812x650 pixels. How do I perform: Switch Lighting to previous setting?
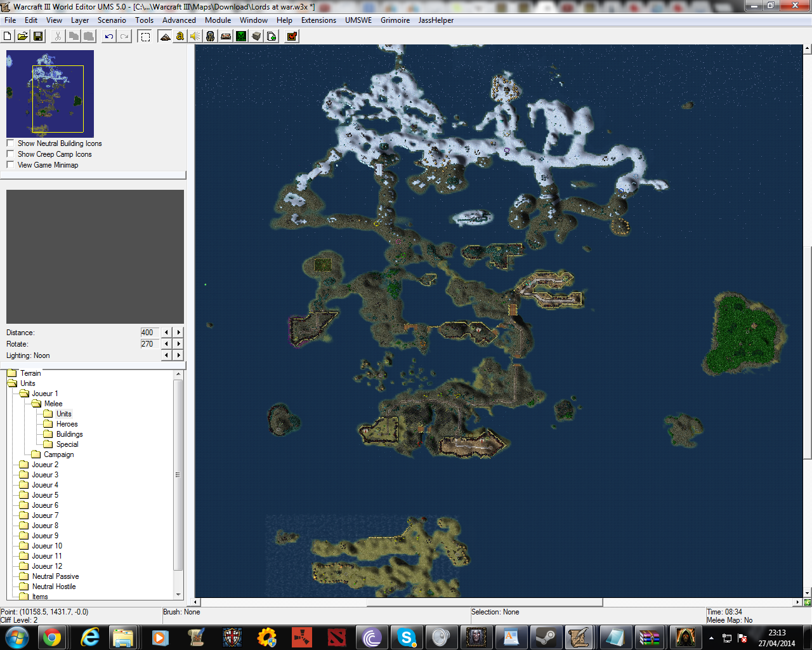(167, 355)
